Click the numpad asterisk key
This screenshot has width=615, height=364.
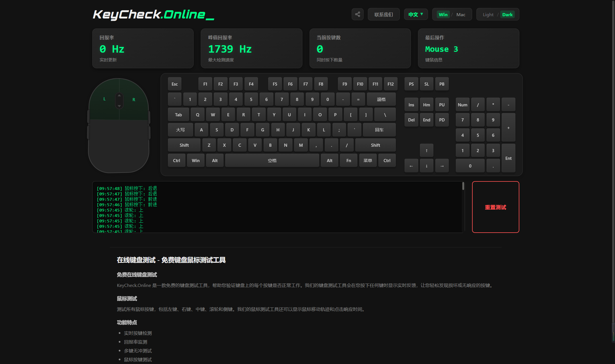[x=493, y=105]
